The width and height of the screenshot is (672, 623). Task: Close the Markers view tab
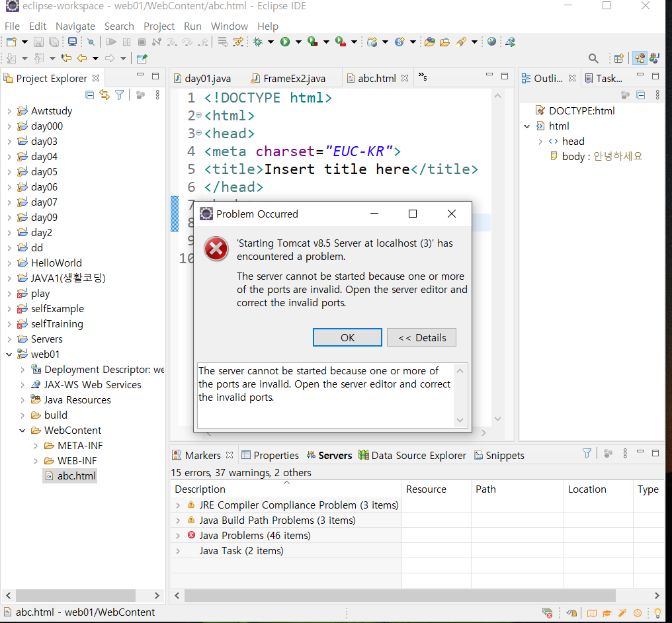tap(230, 455)
